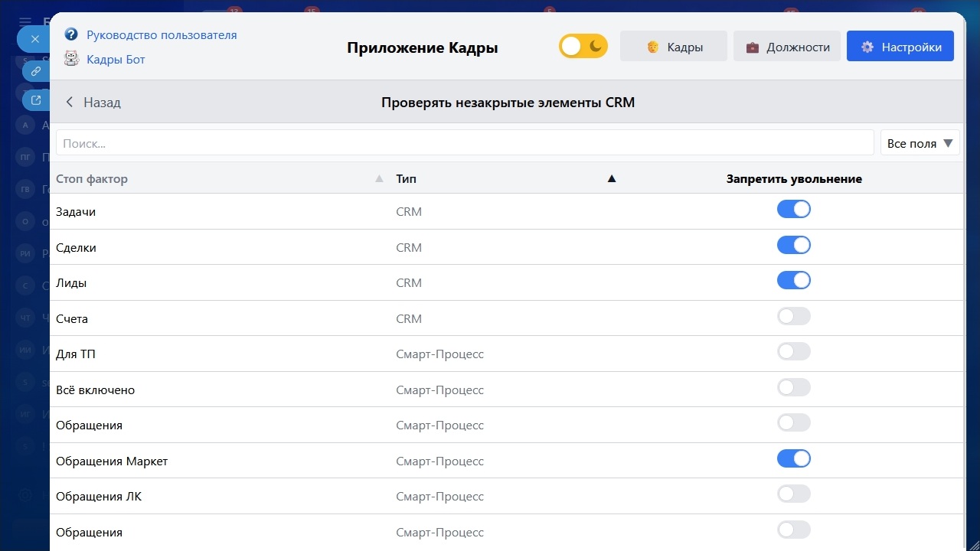Click the Поиск search field
Image resolution: width=980 pixels, height=551 pixels.
[x=464, y=143]
